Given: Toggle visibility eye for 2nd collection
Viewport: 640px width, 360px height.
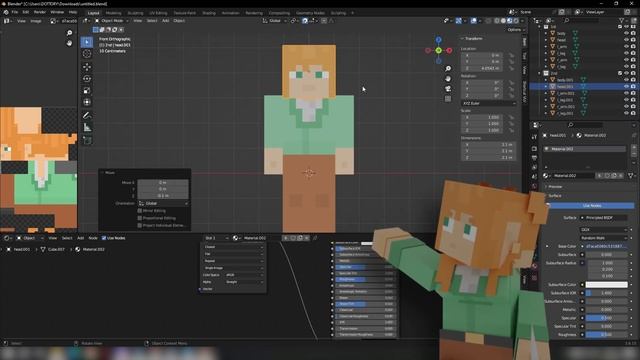Looking at the screenshot, I should point(626,73).
